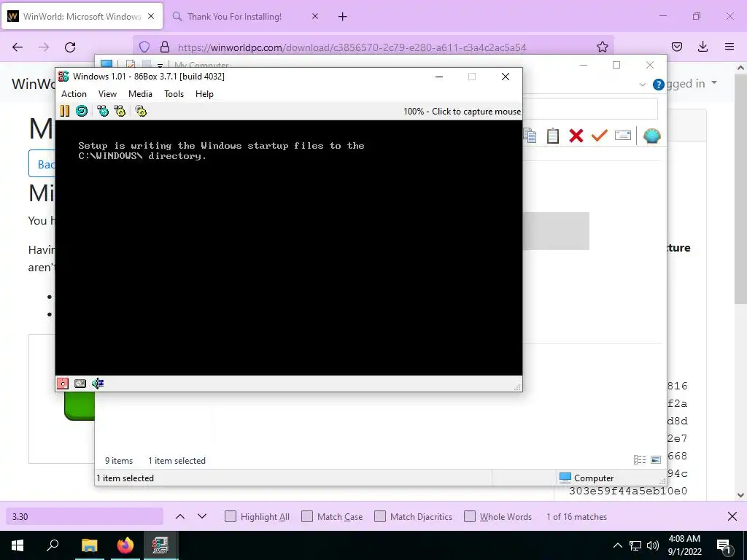
Task: Click the emulator screen to capture mouse
Action: tap(289, 248)
